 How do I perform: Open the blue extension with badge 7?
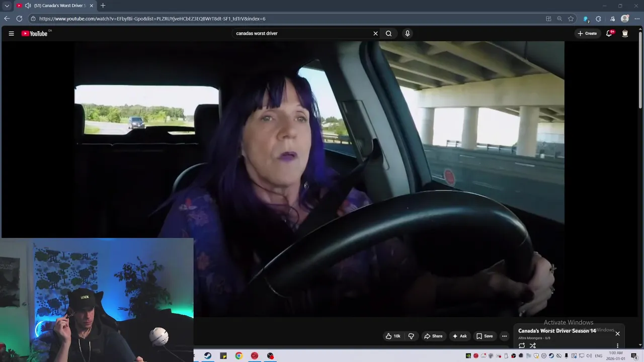point(586,19)
